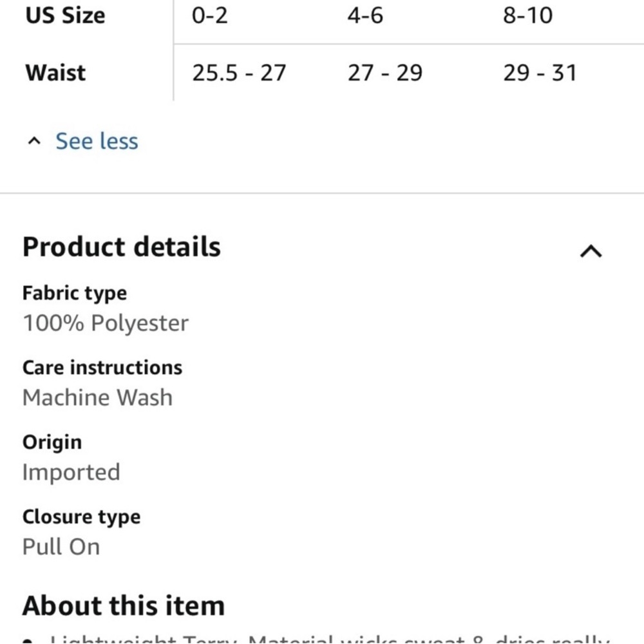Click the caret beside See less
The height and width of the screenshot is (644, 644).
pyautogui.click(x=34, y=141)
